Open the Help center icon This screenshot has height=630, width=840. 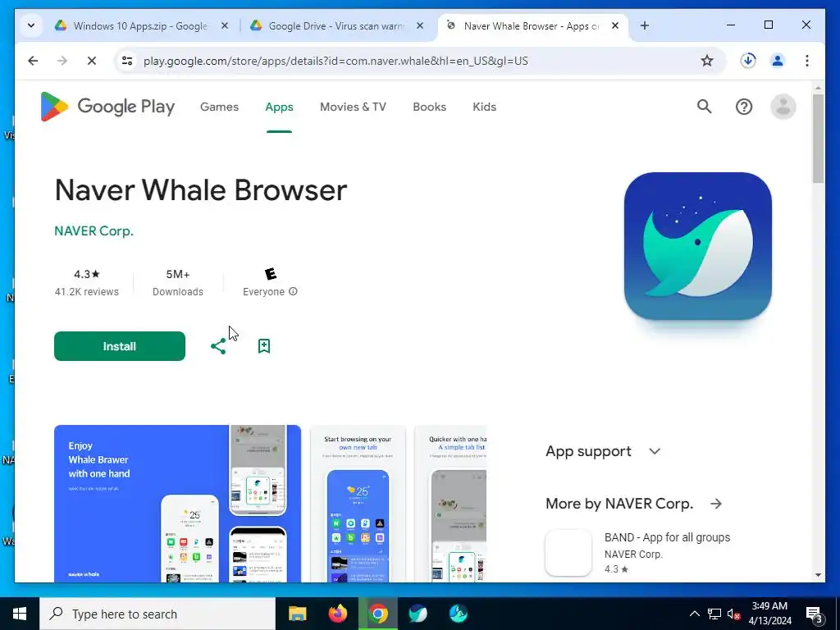click(743, 107)
